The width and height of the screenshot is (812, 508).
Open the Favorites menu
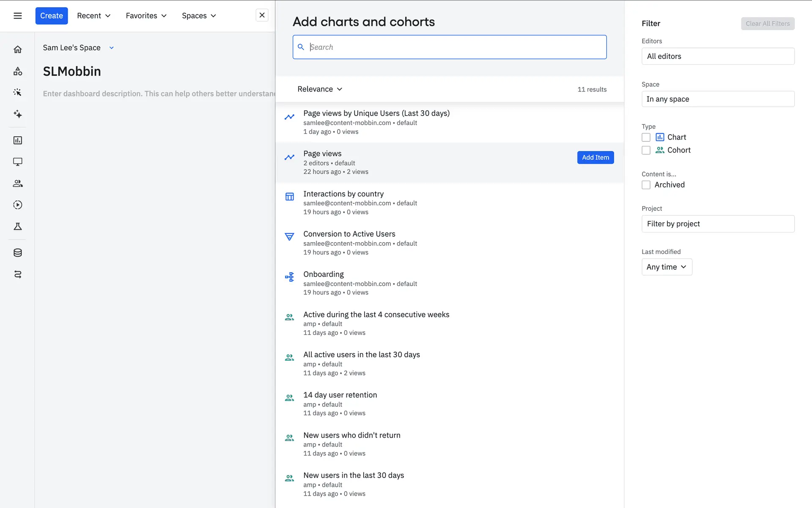[146, 16]
